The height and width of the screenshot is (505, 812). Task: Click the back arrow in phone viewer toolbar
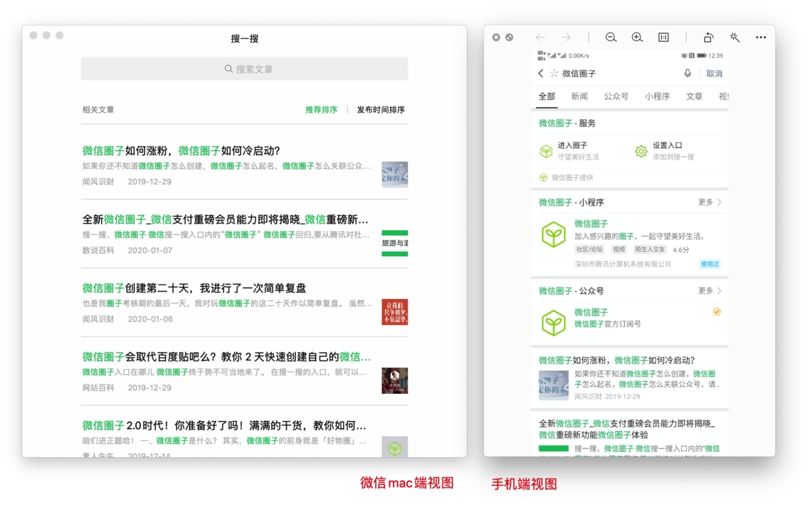tap(540, 37)
